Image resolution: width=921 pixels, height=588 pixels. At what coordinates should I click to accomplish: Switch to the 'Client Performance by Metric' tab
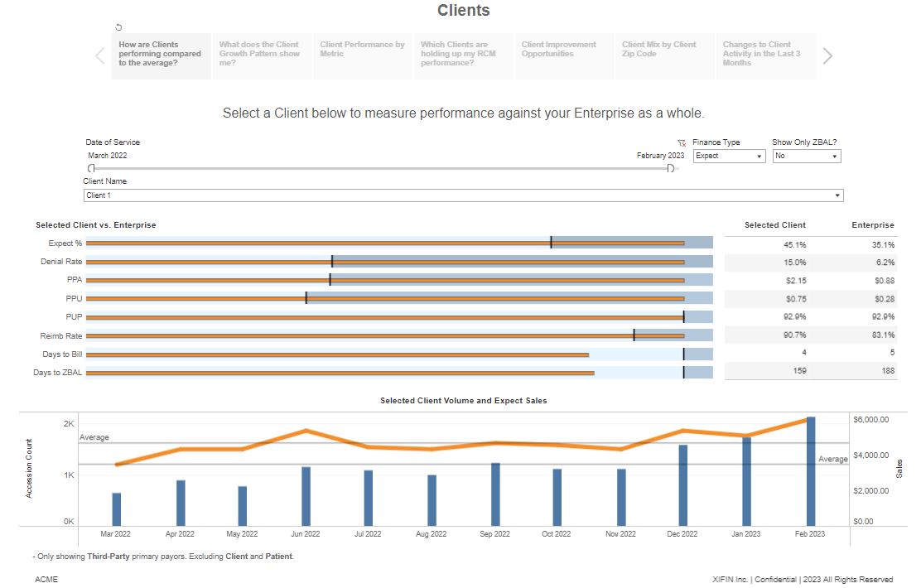362,55
